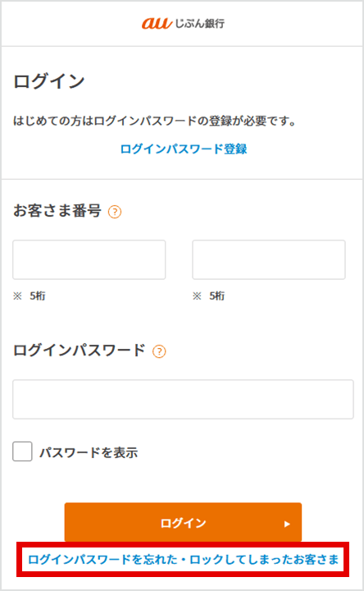Screen dimensions: 364x591
Task: Select the ※ 5桁 note under second field
Action: tap(209, 295)
